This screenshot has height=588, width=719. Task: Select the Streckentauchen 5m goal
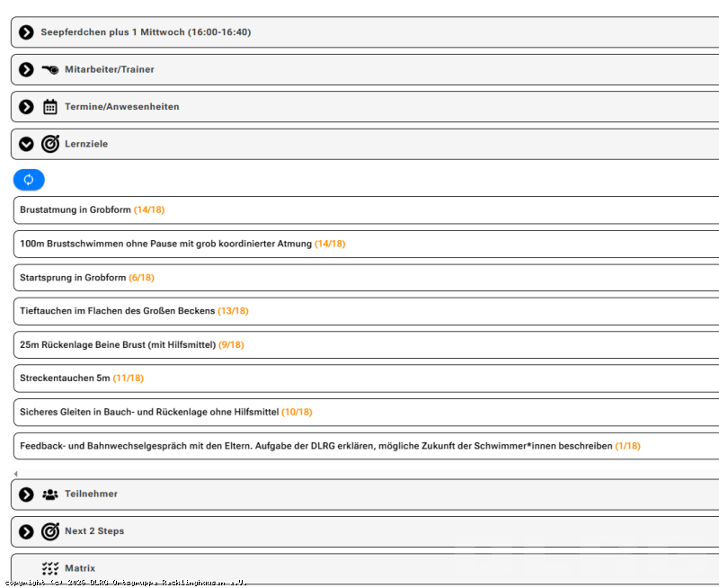pos(367,379)
